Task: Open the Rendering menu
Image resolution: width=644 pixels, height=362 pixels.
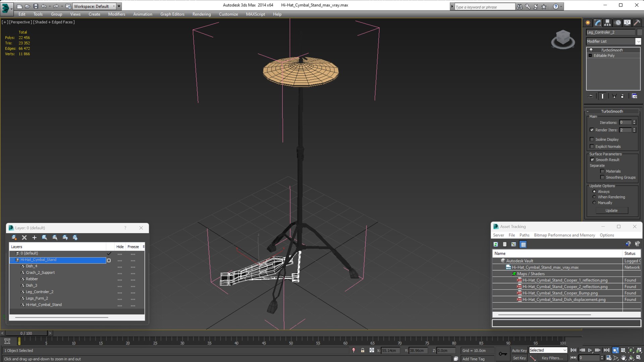Action: tap(202, 14)
